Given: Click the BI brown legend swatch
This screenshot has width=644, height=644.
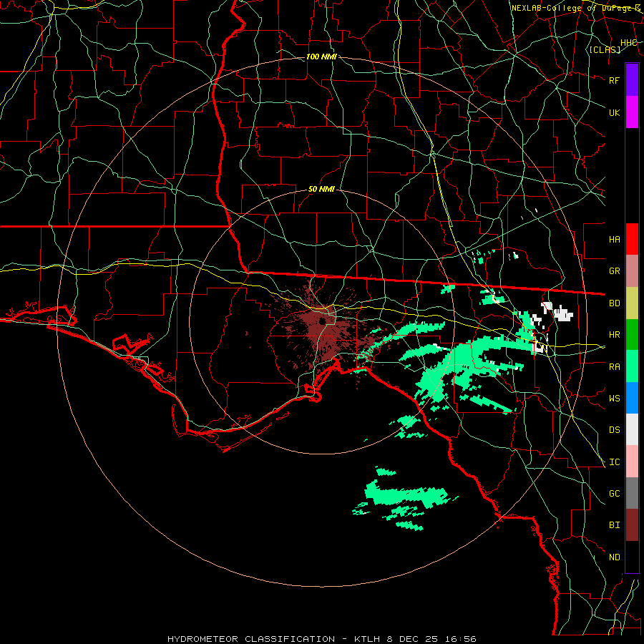Looking at the screenshot, I should (632, 525).
